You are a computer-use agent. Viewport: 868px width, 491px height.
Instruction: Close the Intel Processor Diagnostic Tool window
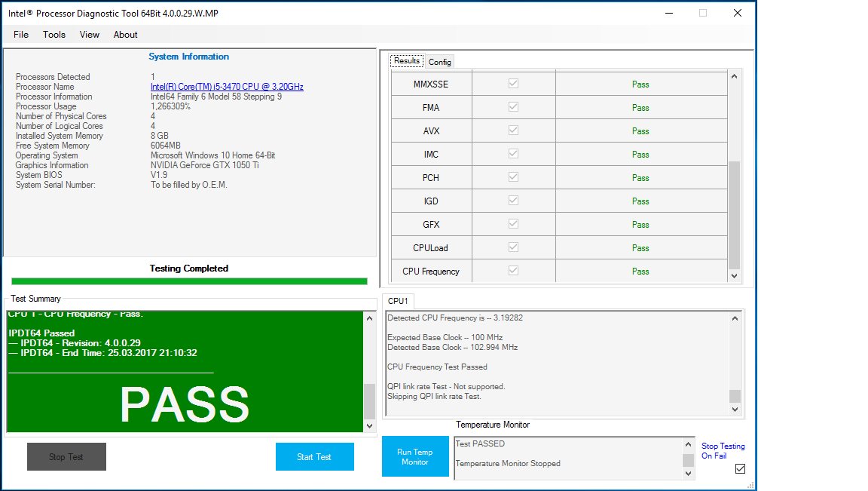pyautogui.click(x=738, y=13)
